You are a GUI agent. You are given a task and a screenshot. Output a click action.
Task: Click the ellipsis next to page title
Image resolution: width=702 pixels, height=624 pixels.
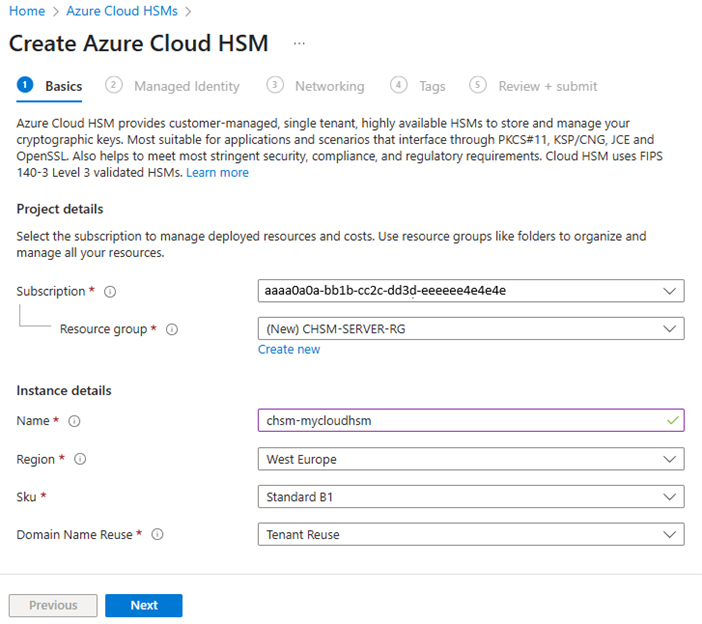click(300, 44)
